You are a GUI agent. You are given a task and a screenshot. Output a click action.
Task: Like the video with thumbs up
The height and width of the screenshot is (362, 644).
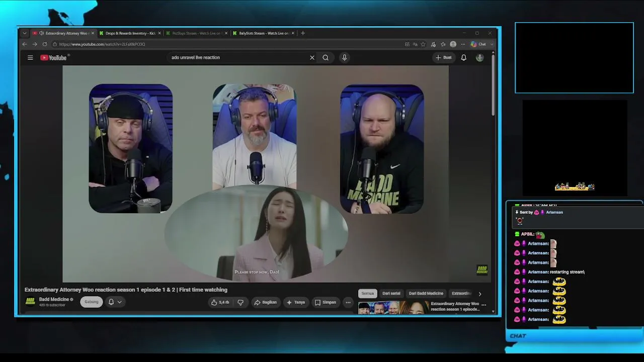pyautogui.click(x=220, y=302)
